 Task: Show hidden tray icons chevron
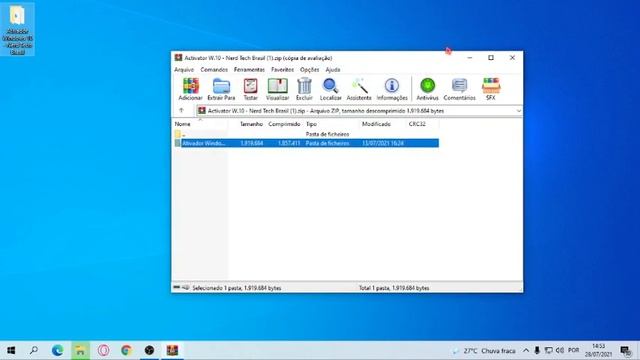(526, 350)
